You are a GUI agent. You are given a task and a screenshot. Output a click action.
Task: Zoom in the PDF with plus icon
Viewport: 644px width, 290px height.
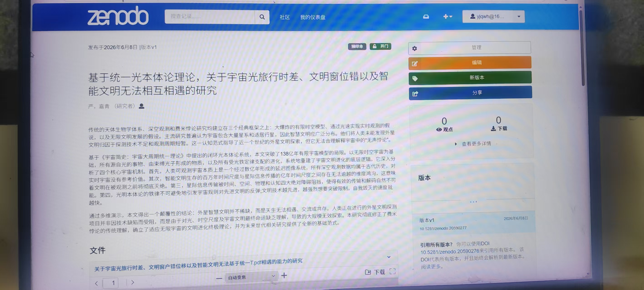[284, 275]
